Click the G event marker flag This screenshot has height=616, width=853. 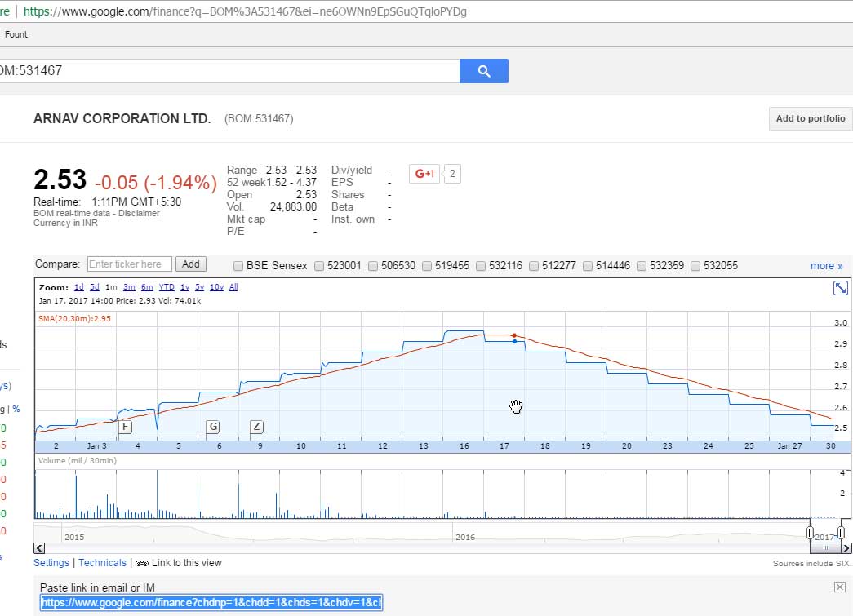[x=213, y=427]
